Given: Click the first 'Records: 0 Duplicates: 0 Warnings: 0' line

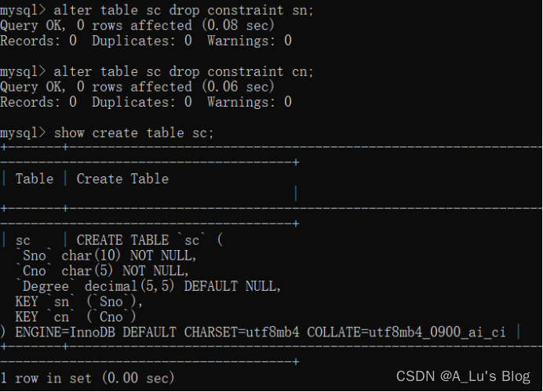Looking at the screenshot, I should coord(146,41).
